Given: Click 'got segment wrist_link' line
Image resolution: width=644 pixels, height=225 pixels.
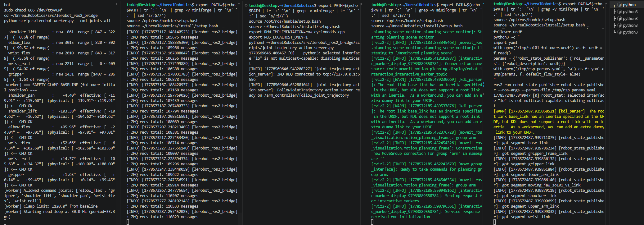Looking at the screenshot, I should 526,217.
